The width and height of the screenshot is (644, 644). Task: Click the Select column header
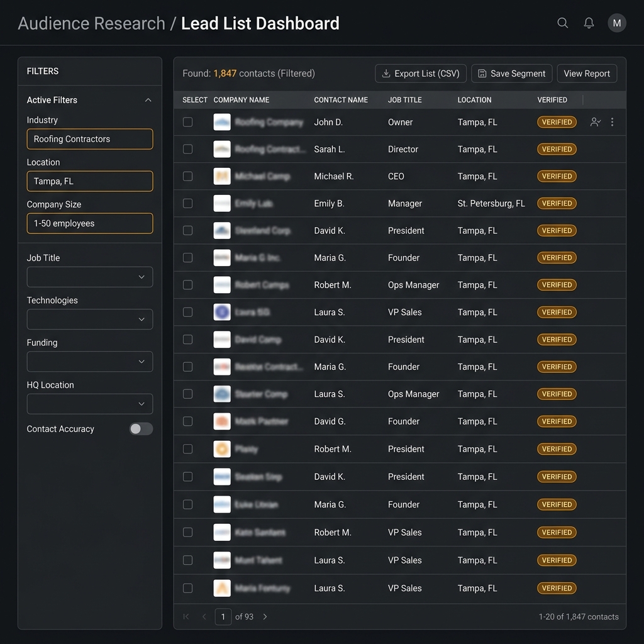[x=195, y=100]
